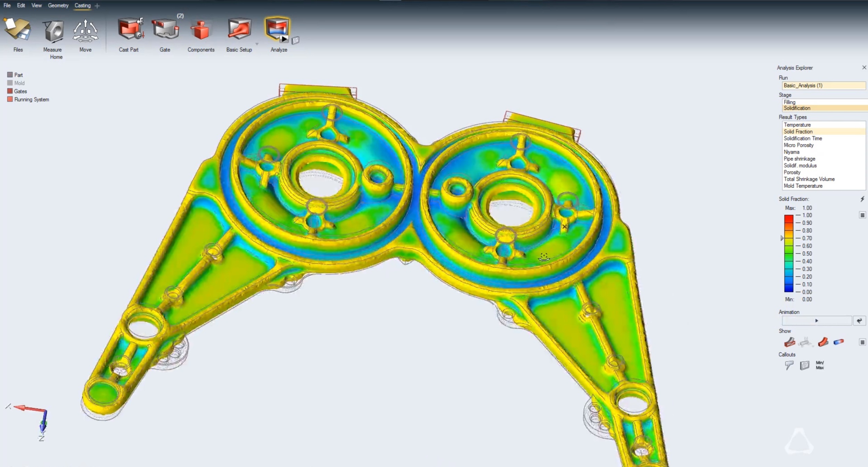The height and width of the screenshot is (467, 868).
Task: Select Niyama result type
Action: click(824, 152)
